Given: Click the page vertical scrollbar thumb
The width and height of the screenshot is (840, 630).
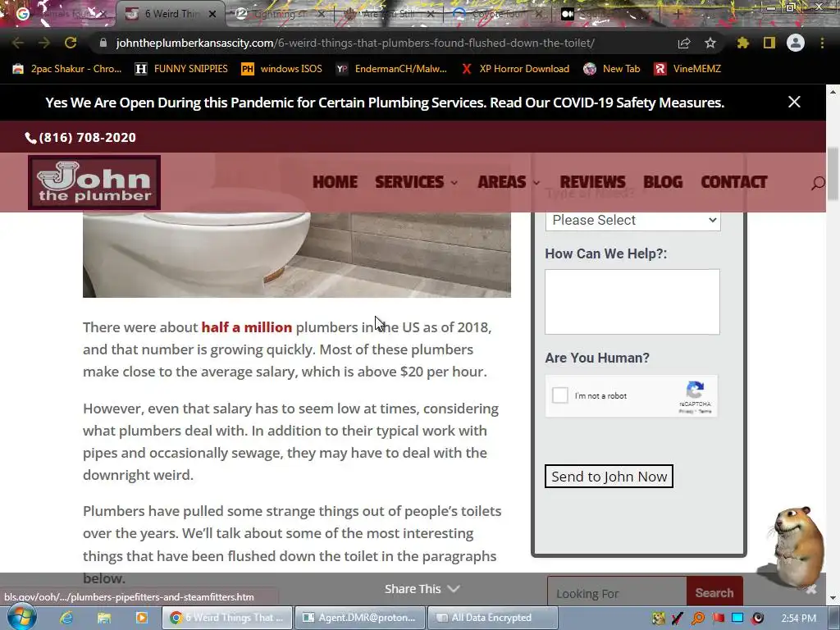Looking at the screenshot, I should 833,174.
